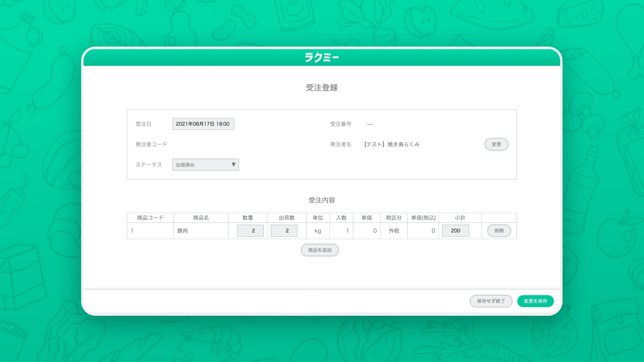
Task: Click the 商品名 column header
Action: pyautogui.click(x=201, y=218)
